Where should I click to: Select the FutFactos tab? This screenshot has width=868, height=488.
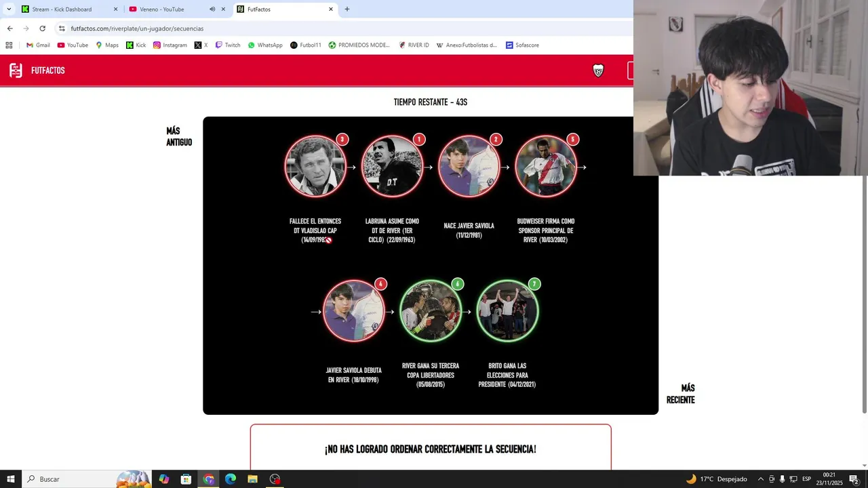tap(285, 9)
